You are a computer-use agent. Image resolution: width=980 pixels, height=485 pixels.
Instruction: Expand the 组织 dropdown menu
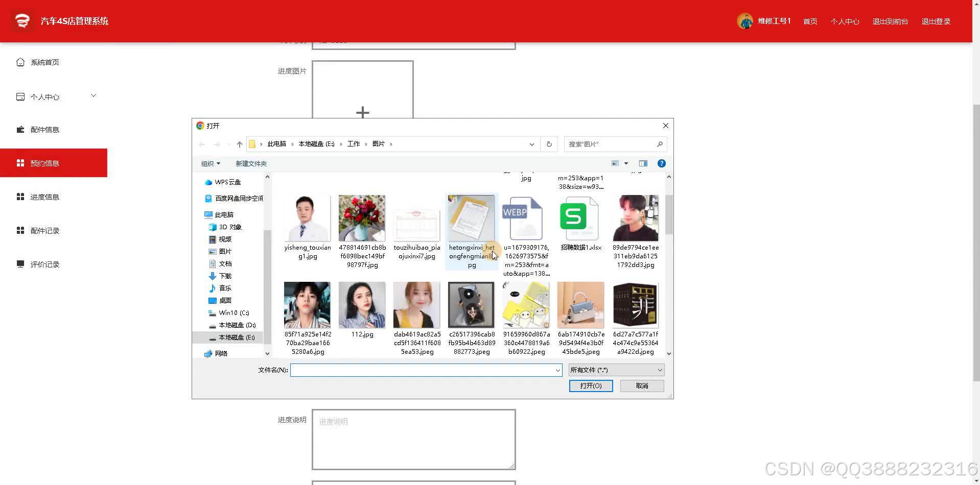(x=210, y=163)
